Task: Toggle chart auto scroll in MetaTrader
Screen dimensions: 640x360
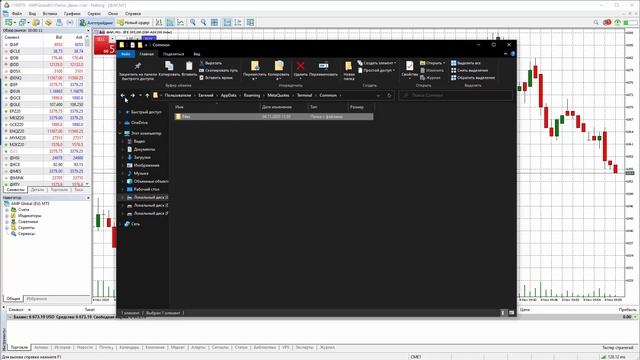Action: click(x=227, y=22)
